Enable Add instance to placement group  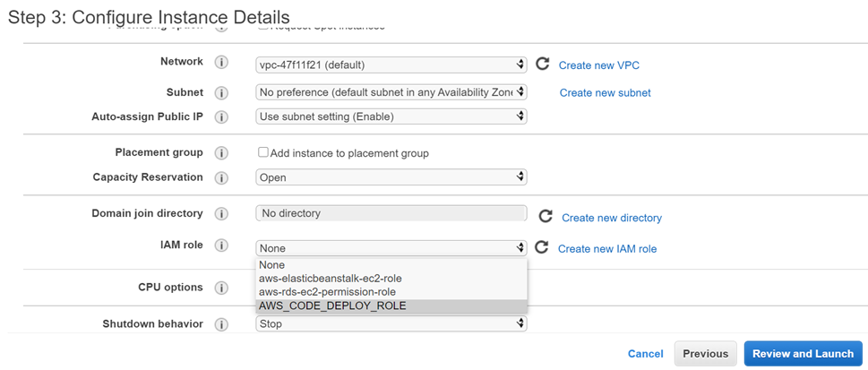pos(263,153)
